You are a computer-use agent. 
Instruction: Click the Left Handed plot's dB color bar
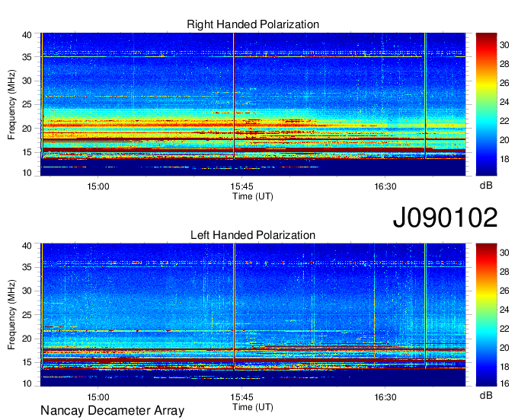coord(486,315)
